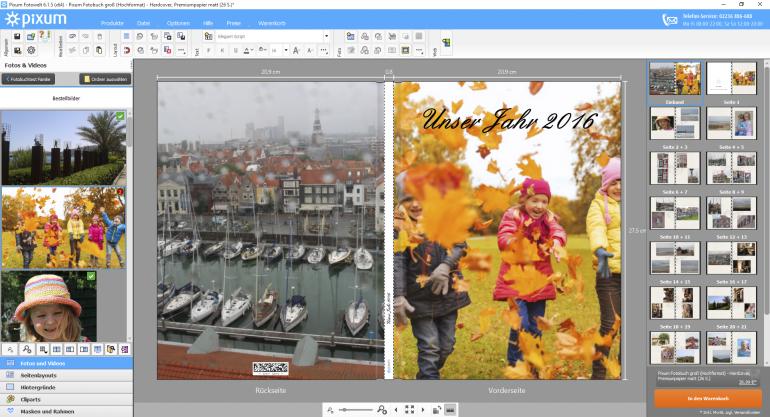Click the Ordner auswählen button
This screenshot has height=417, width=770.
105,79
